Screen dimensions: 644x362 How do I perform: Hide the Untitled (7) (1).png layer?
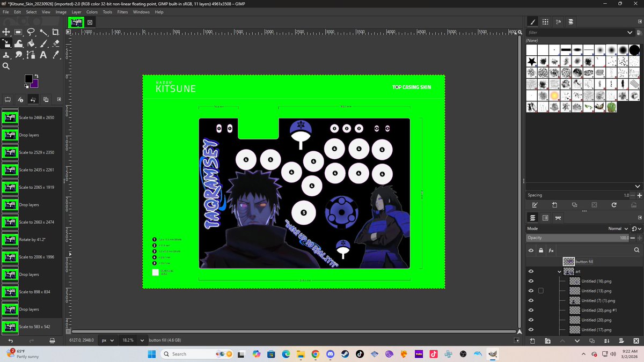(x=531, y=300)
